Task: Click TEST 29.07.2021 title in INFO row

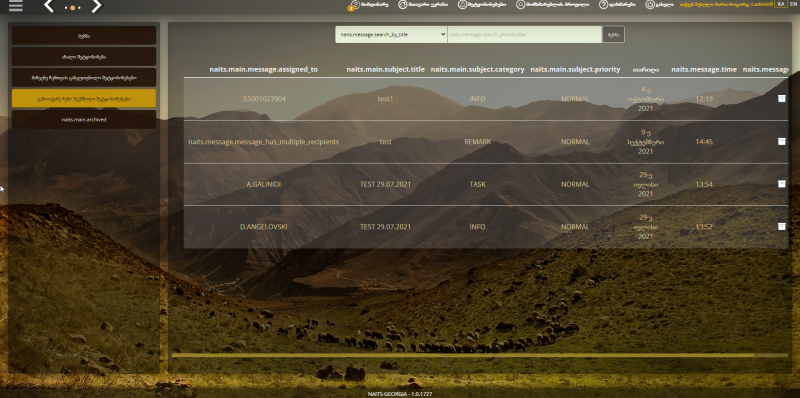Action: pyautogui.click(x=385, y=227)
